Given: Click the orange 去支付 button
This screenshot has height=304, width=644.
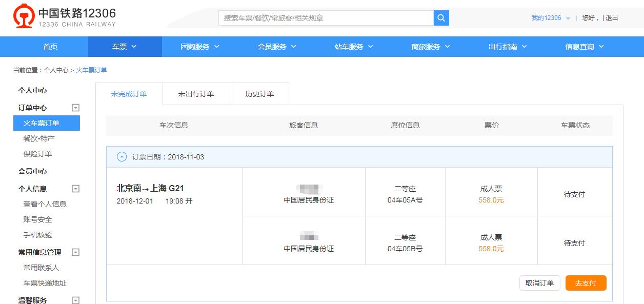Looking at the screenshot, I should click(x=586, y=282).
